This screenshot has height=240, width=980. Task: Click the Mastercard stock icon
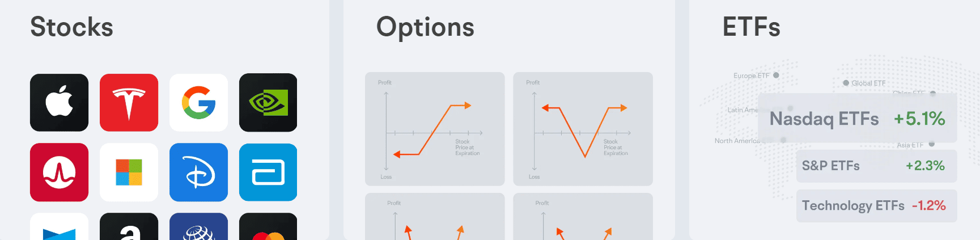point(268,228)
